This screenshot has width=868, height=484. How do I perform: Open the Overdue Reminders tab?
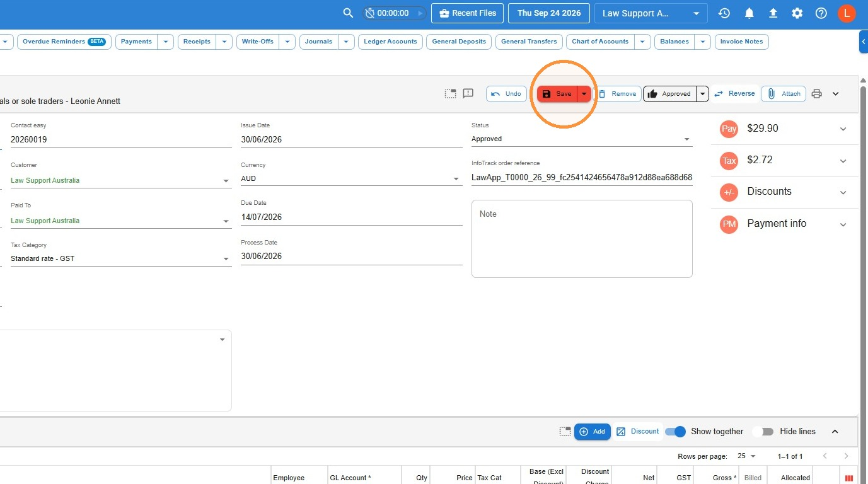coord(64,42)
